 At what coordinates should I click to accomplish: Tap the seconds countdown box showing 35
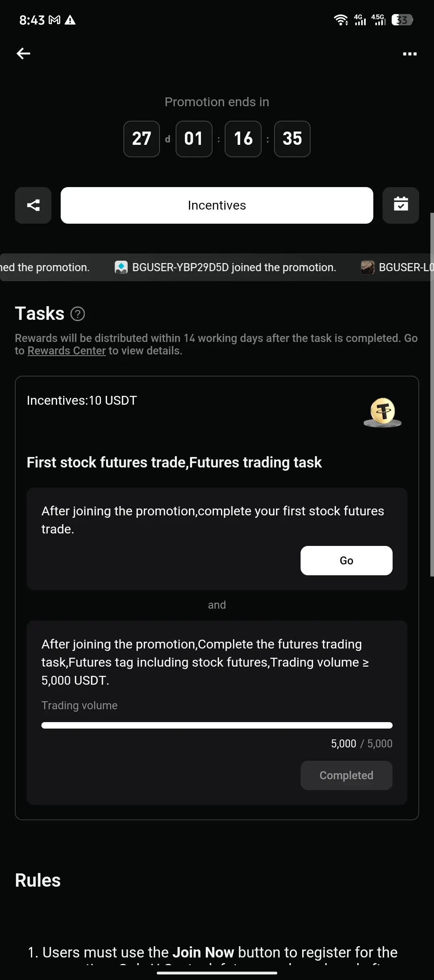point(292,139)
